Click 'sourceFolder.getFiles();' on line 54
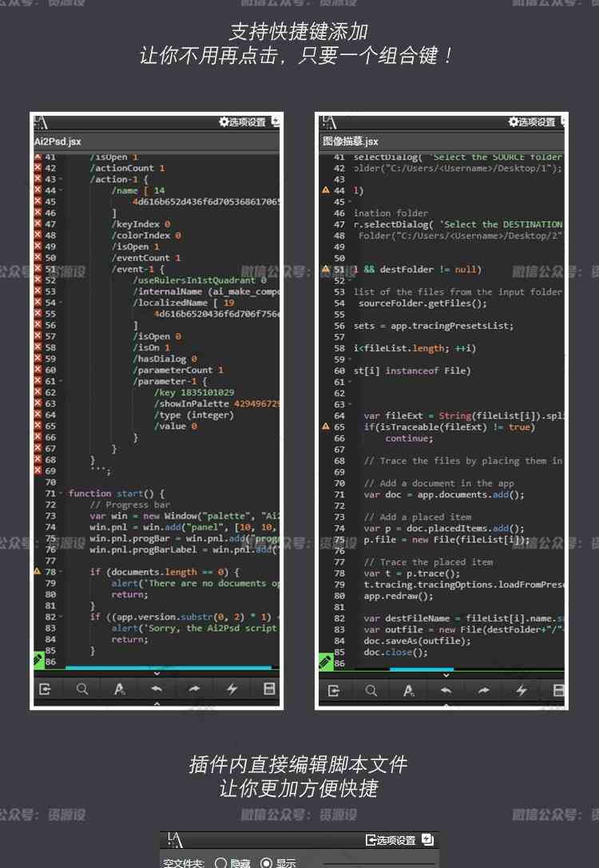The image size is (599, 868). pos(422,303)
